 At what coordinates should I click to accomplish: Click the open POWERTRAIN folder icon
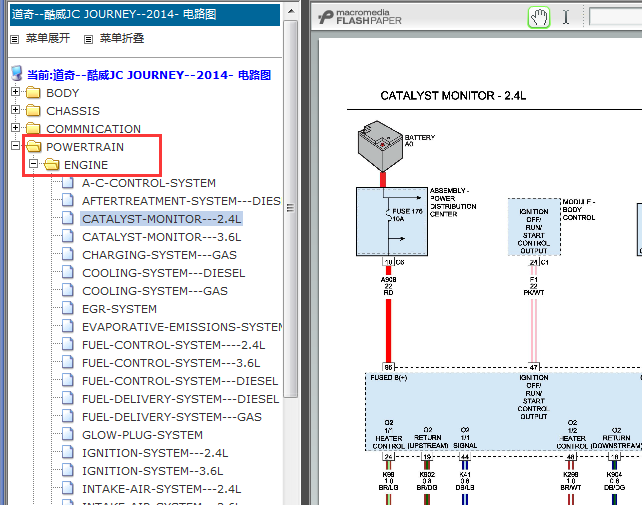tap(34, 146)
